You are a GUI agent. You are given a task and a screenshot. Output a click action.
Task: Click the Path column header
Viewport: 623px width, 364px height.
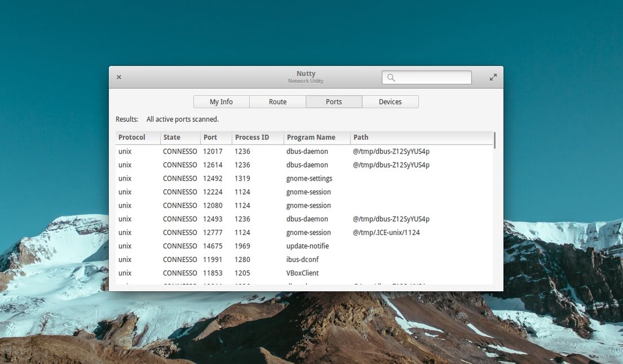[361, 138]
